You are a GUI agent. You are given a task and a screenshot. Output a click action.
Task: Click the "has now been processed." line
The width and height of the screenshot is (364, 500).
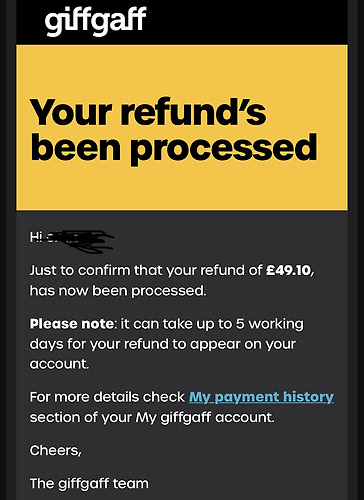(118, 291)
